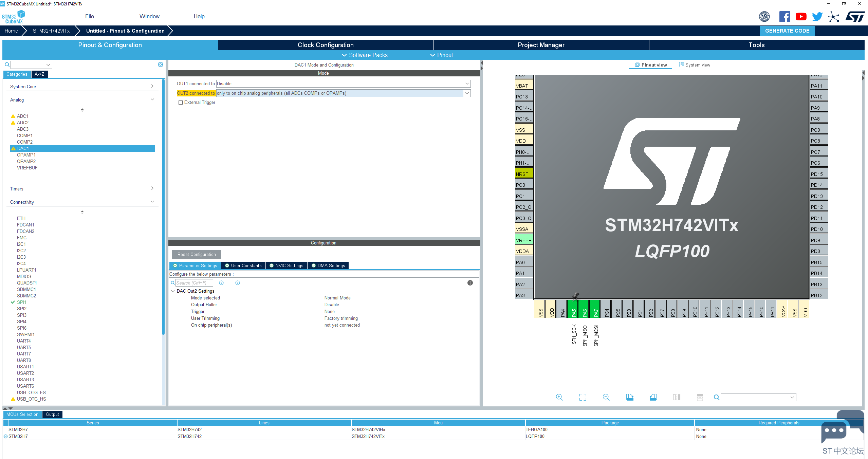
Task: Switch to Tools tab
Action: tap(757, 45)
